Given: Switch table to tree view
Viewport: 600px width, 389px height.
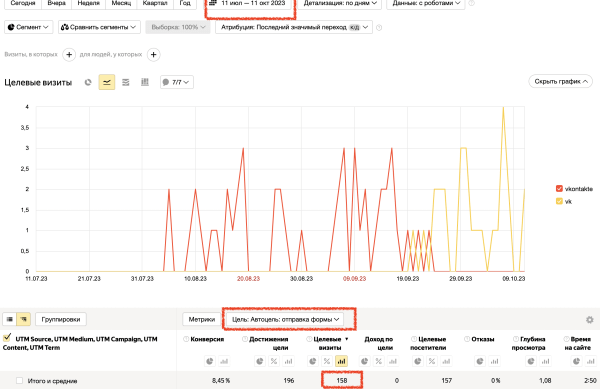Looking at the screenshot, I should pos(24,319).
